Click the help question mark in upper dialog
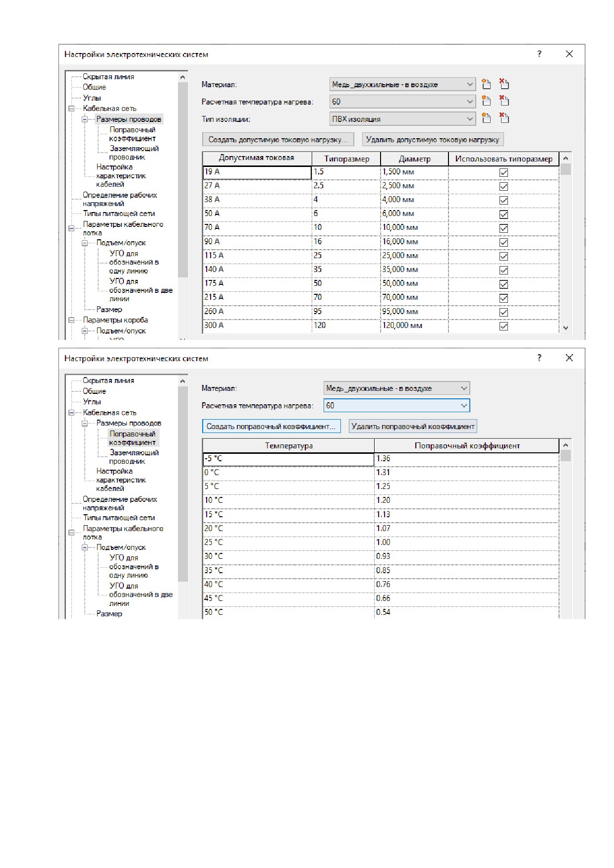 tap(539, 54)
